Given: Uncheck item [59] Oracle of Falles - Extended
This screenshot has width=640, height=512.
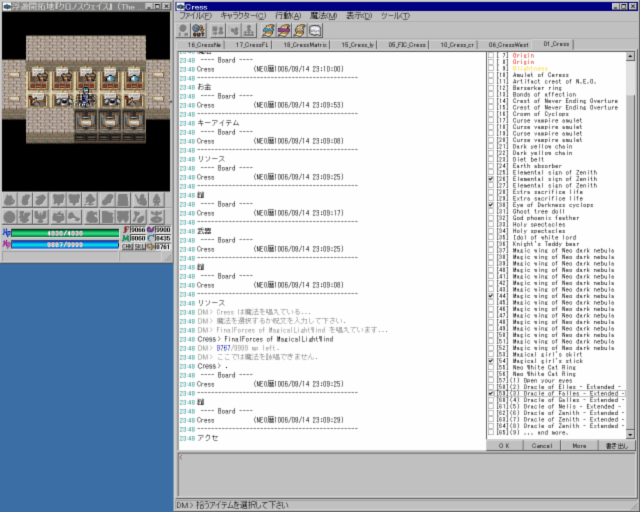Looking at the screenshot, I should [491, 394].
